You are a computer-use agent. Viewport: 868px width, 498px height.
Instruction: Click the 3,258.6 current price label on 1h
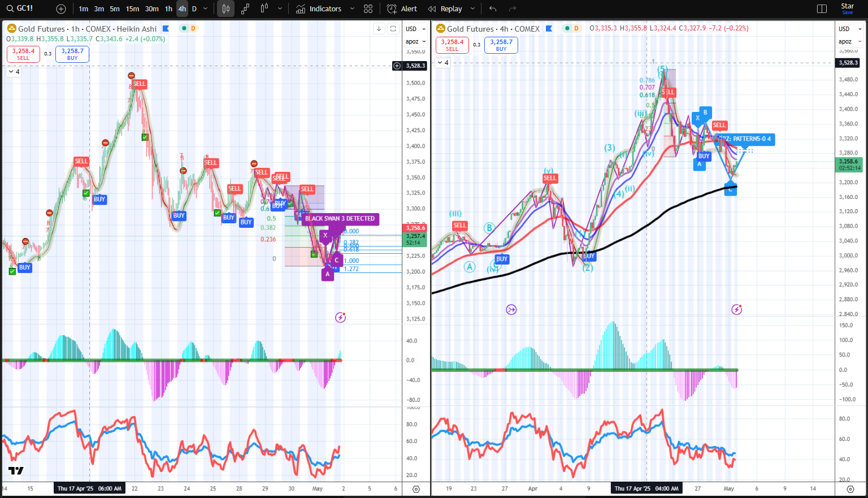(415, 228)
